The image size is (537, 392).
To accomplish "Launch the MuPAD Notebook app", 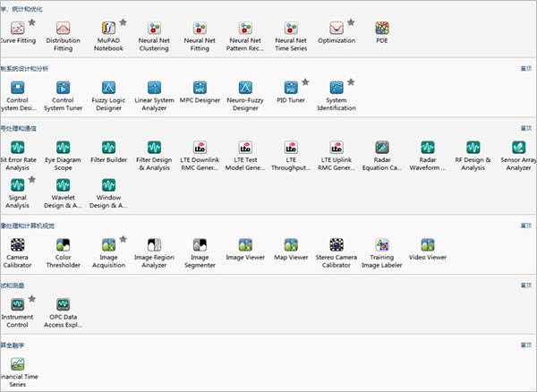I will [109, 27].
